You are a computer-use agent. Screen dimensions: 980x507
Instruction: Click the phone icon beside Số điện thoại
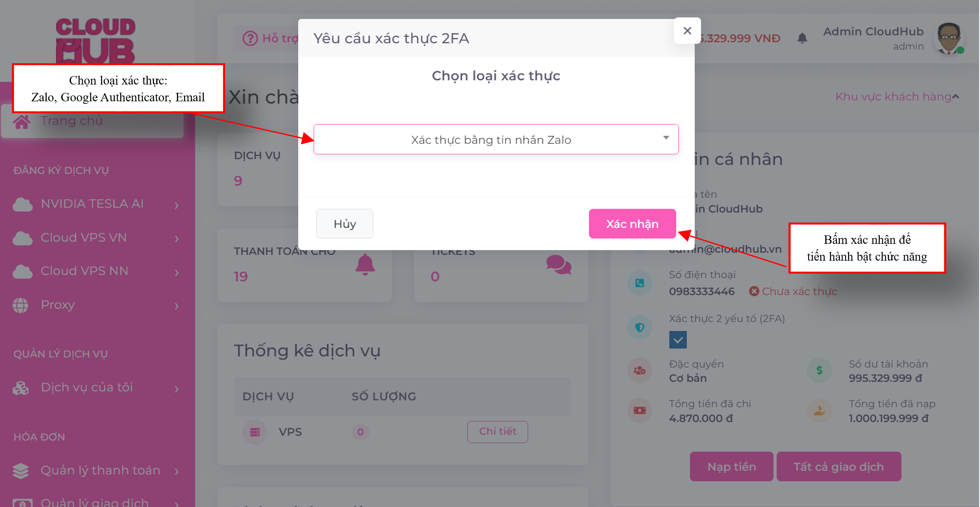(640, 283)
